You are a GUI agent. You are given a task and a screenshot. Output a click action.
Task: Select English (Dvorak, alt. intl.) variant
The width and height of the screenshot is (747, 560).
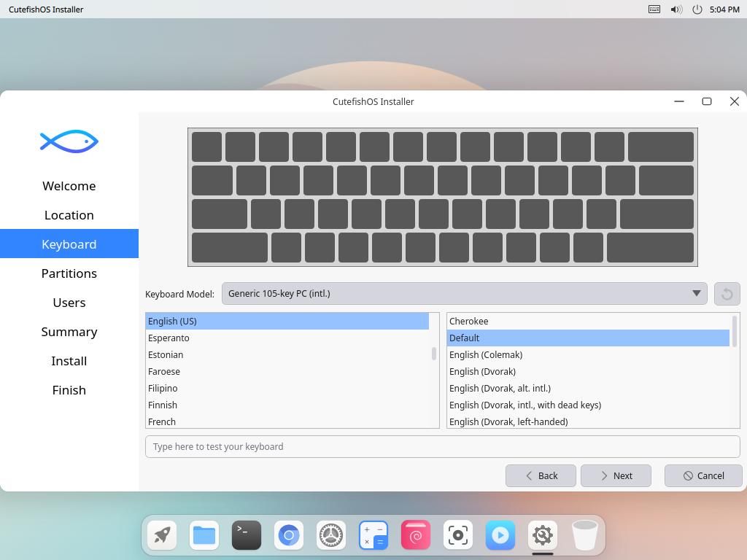coord(589,388)
